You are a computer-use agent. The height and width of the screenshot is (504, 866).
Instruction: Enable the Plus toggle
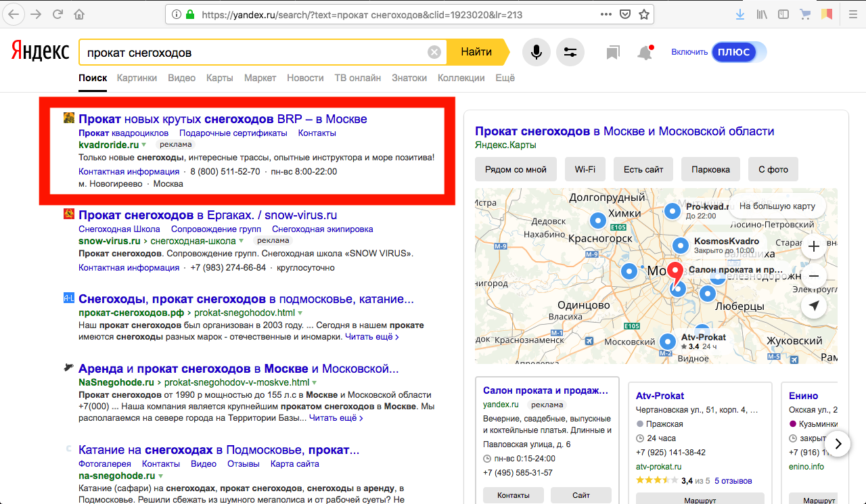coord(739,52)
